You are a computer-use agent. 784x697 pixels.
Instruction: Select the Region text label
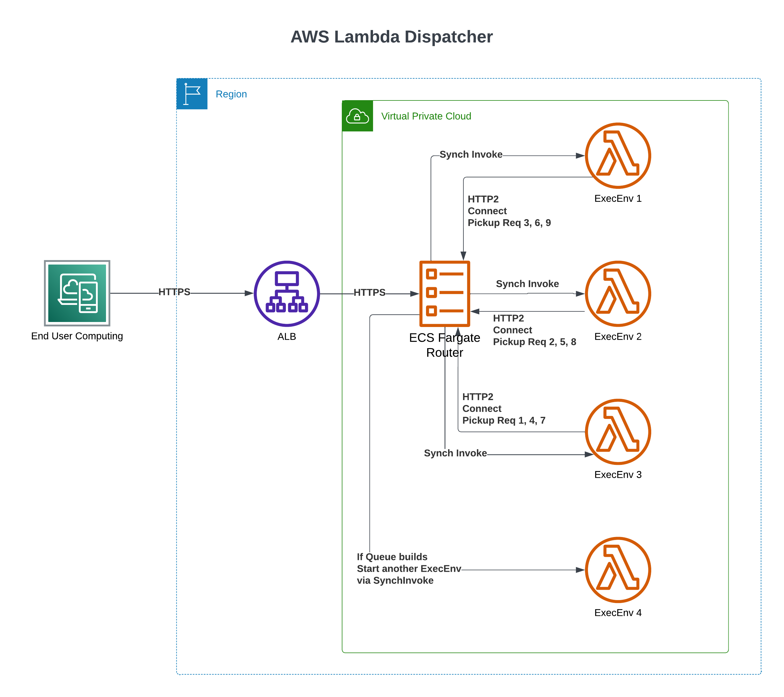coord(231,94)
